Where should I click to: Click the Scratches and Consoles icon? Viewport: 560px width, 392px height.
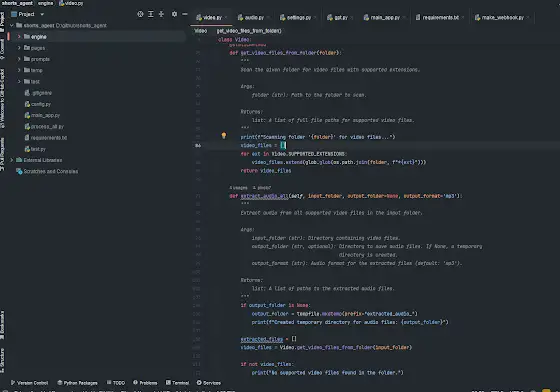[19, 171]
